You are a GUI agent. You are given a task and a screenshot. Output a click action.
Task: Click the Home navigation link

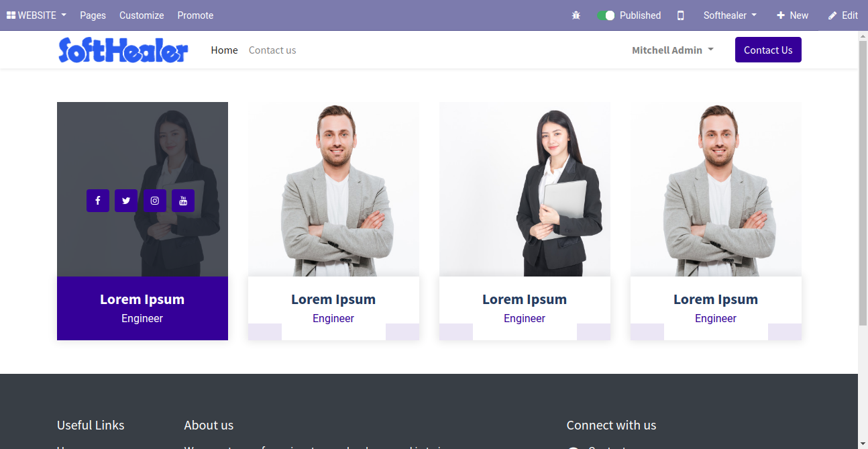(x=224, y=50)
